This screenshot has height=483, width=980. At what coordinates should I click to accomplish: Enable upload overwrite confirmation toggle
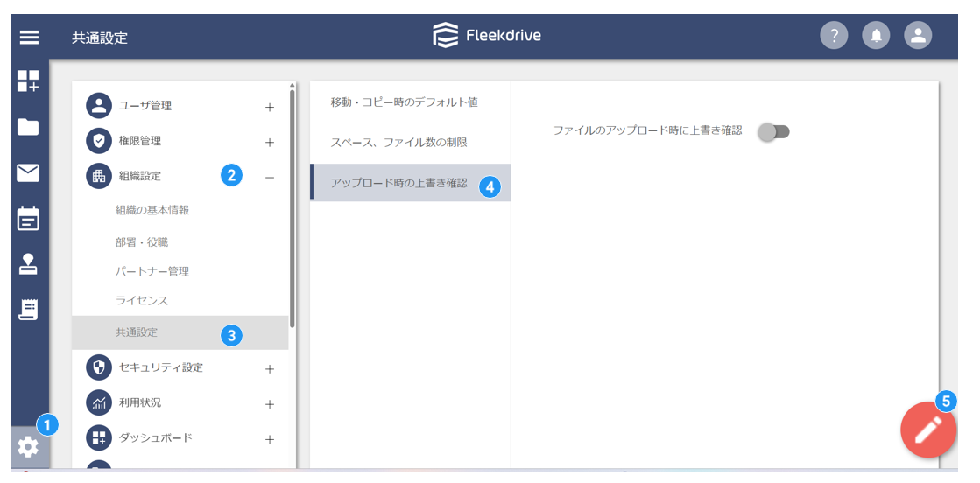pos(773,131)
